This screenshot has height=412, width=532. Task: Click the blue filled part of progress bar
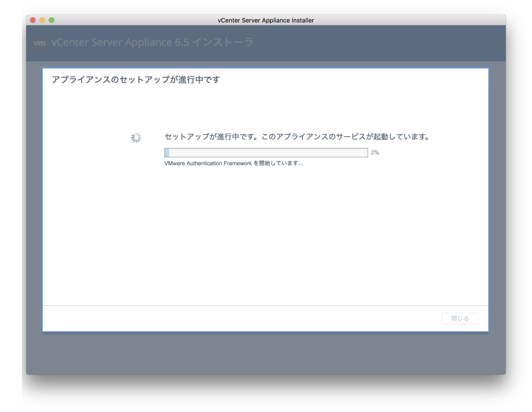pos(167,153)
